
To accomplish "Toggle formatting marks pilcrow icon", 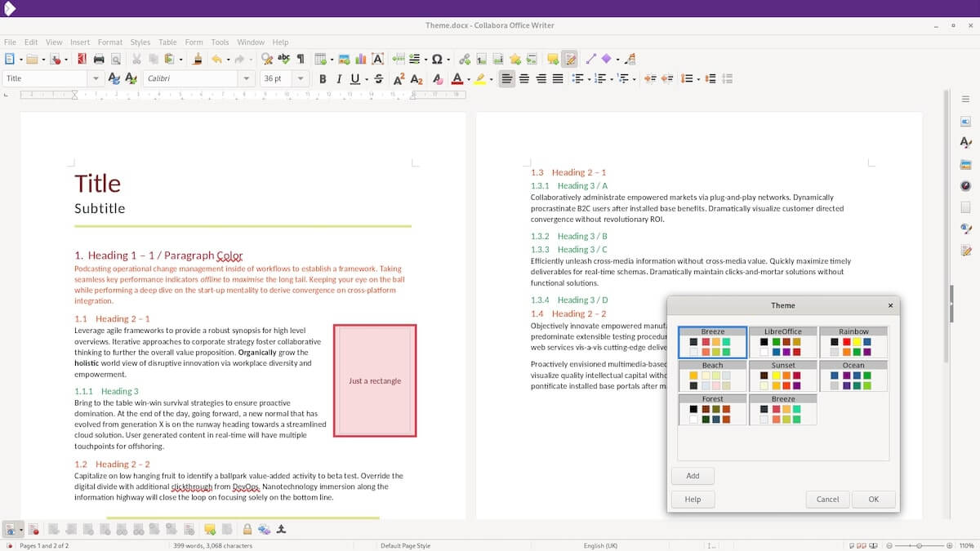I will 301,59.
